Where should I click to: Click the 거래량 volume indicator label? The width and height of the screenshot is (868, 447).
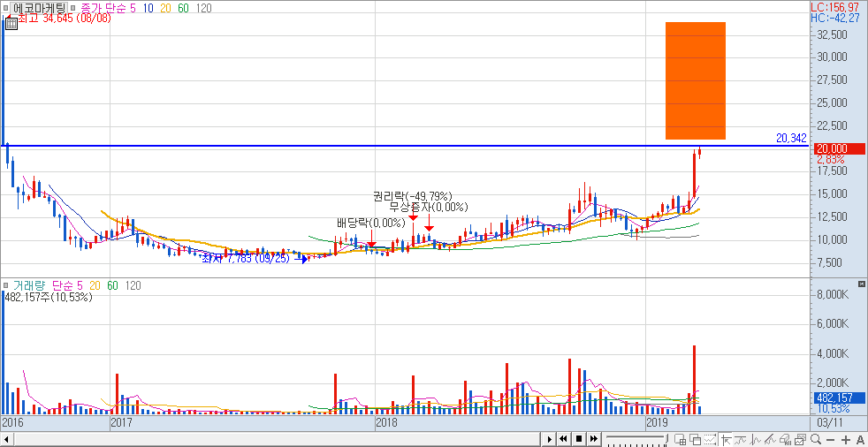tap(27, 285)
